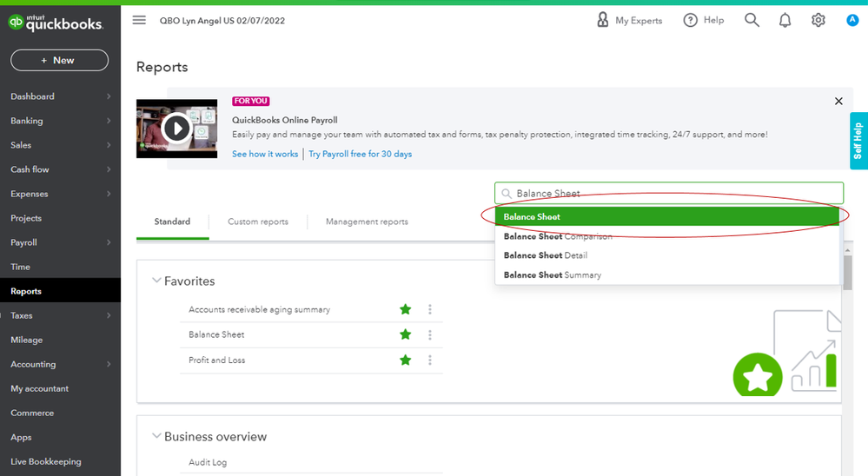This screenshot has height=476, width=868.
Task: Expand the Banking sidebar submenu arrow
Action: click(109, 121)
